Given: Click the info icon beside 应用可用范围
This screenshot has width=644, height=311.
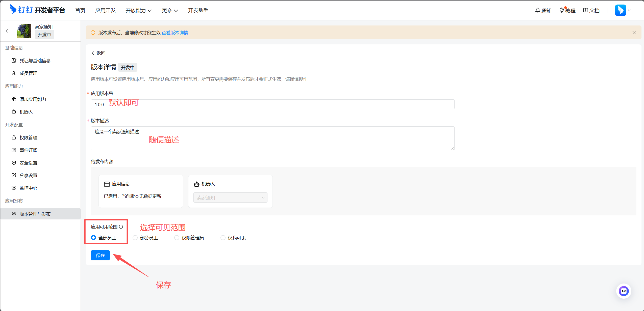Looking at the screenshot, I should (121, 227).
